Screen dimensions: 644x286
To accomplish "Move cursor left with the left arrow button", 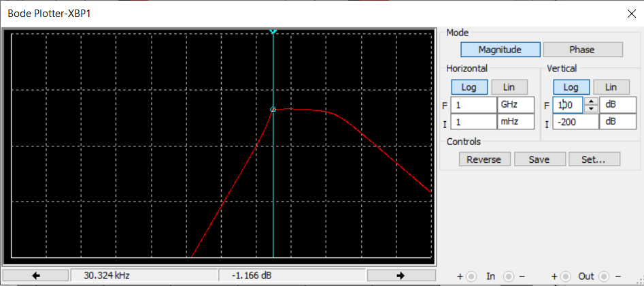I will coord(36,276).
